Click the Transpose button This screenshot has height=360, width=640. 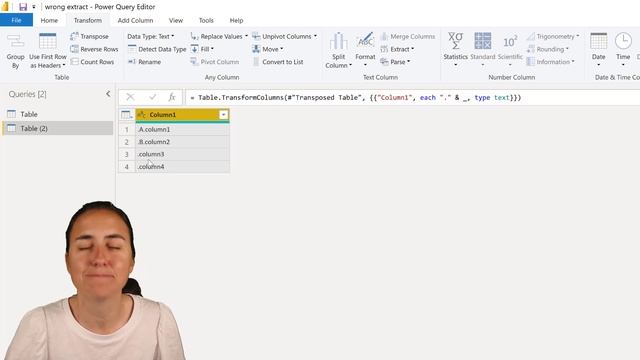point(89,36)
